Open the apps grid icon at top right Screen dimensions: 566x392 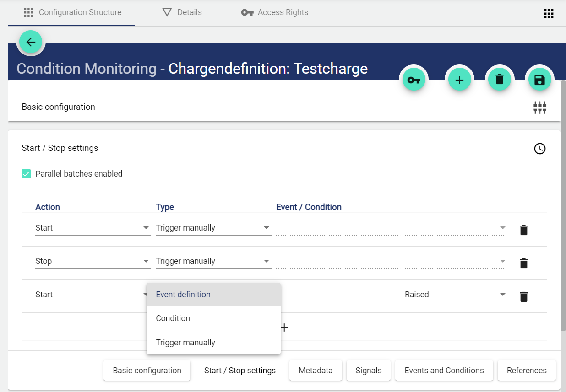tap(549, 14)
